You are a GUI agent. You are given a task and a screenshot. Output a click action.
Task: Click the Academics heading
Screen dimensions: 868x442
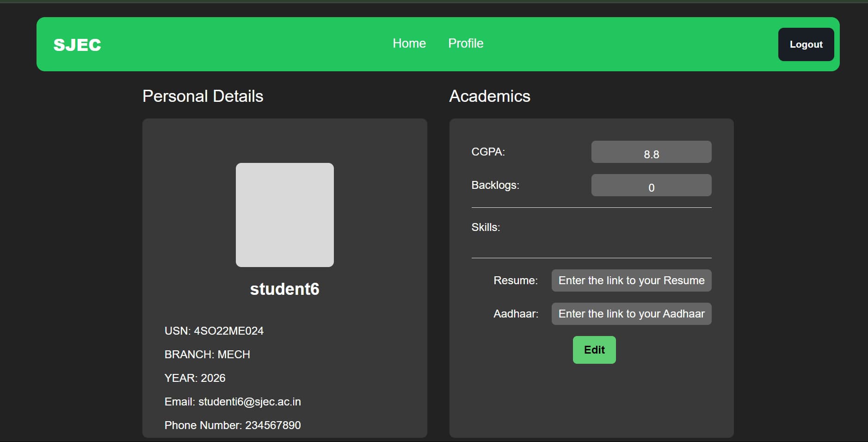490,96
